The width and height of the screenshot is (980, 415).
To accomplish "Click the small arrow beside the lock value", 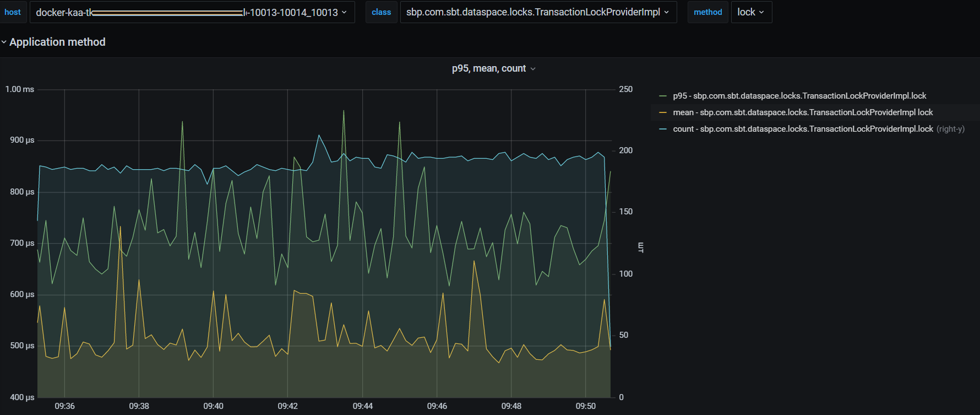I will pos(761,12).
